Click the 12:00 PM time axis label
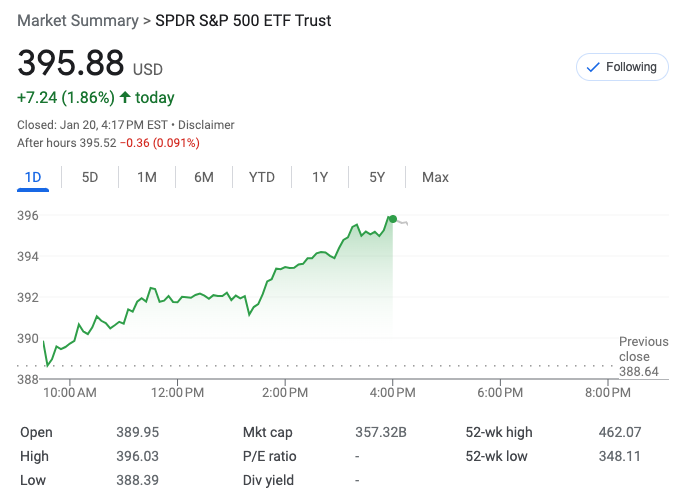682x502 pixels. pos(177,393)
